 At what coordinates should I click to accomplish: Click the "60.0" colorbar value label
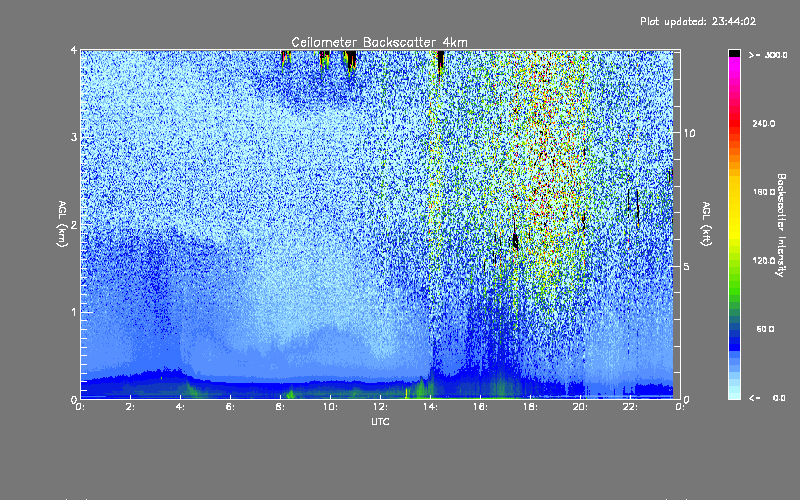click(765, 329)
